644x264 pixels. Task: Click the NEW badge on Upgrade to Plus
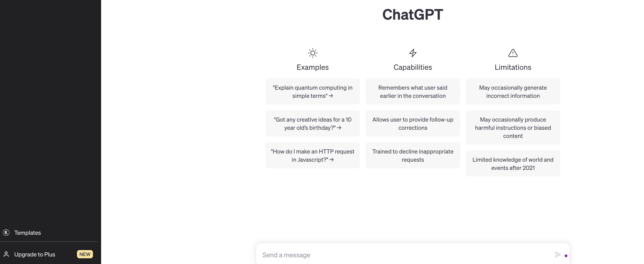(x=85, y=254)
